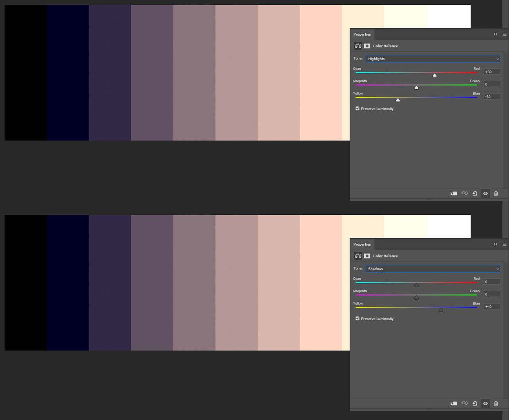This screenshot has width=509, height=420.
Task: Click the Magenta-Green slider handle in Shadows panel
Action: 417,298
